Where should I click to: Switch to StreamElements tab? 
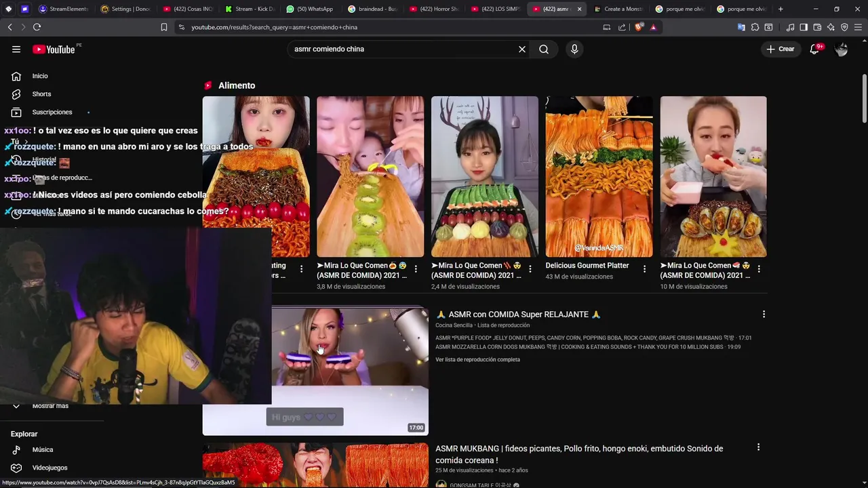pos(64,9)
